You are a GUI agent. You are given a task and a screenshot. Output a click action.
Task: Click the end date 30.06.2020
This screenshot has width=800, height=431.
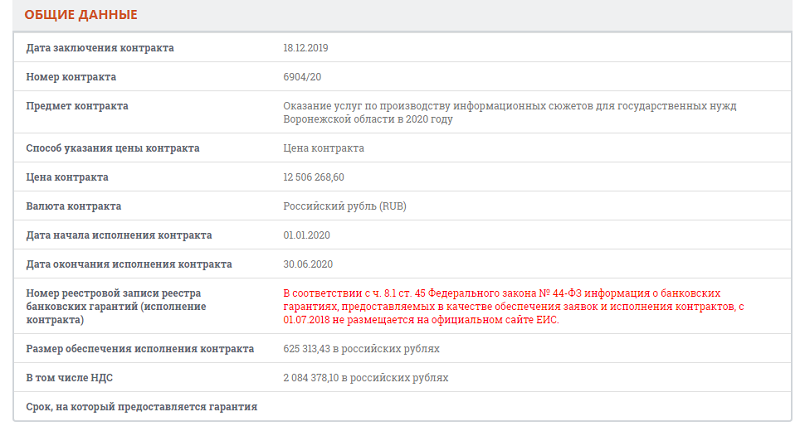coord(308,265)
